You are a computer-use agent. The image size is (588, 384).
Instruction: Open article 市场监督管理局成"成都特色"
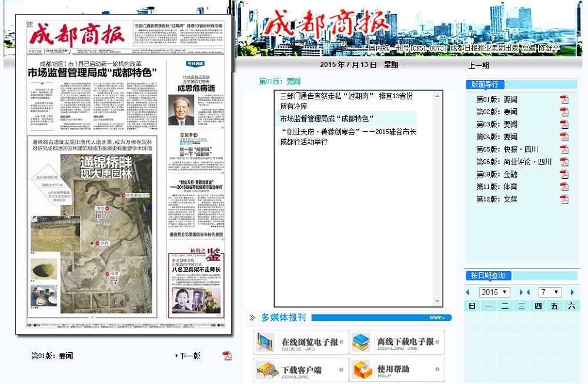pos(326,119)
